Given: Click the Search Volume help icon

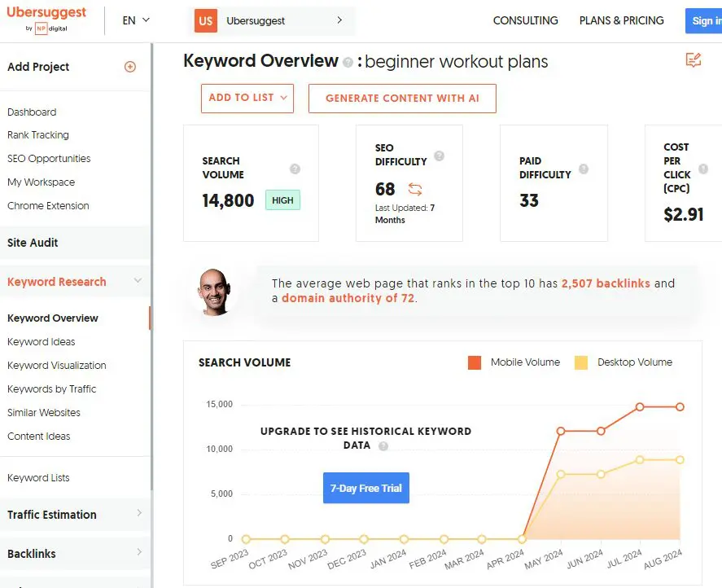Looking at the screenshot, I should pyautogui.click(x=295, y=169).
